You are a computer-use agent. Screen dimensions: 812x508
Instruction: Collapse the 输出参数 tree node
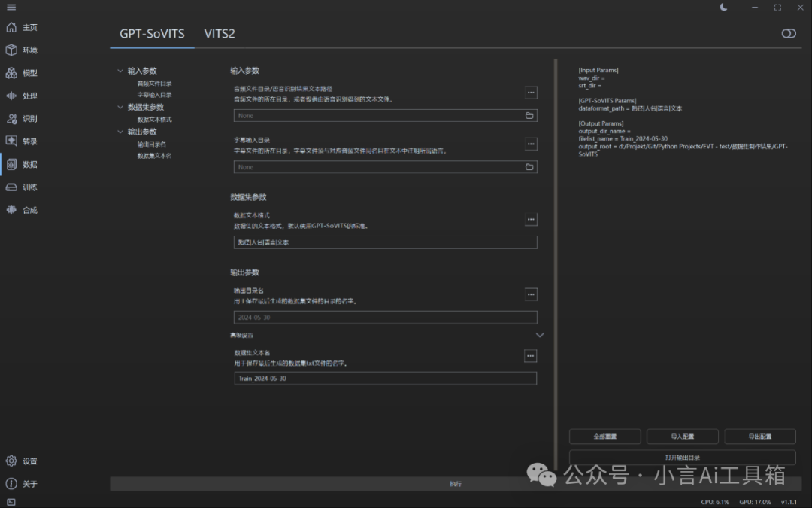120,132
